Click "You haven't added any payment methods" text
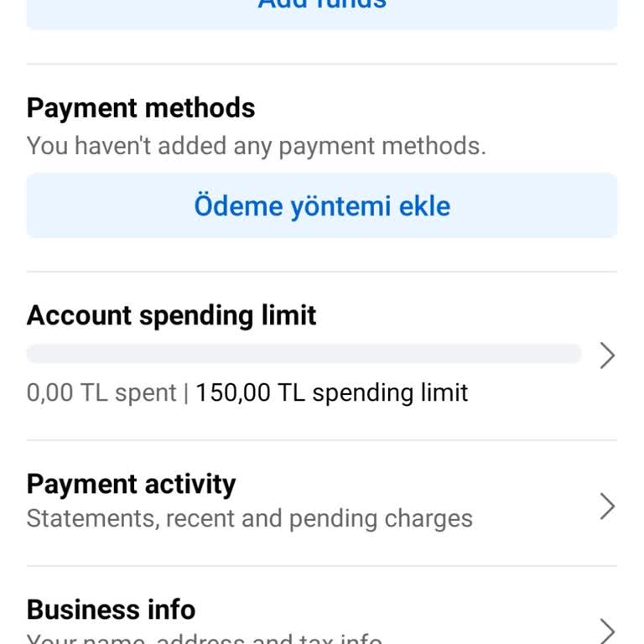644x644 pixels. (x=256, y=146)
